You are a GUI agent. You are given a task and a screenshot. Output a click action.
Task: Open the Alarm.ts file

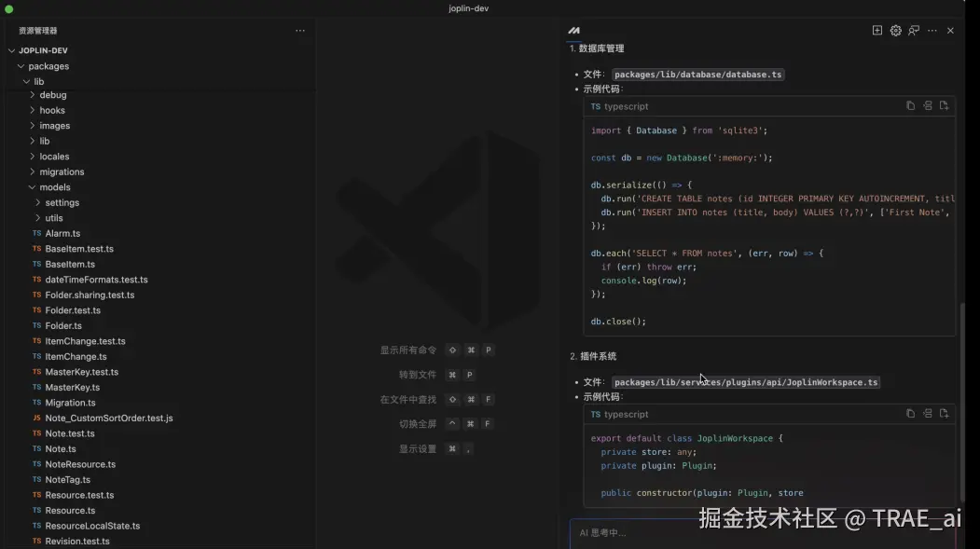click(x=62, y=234)
